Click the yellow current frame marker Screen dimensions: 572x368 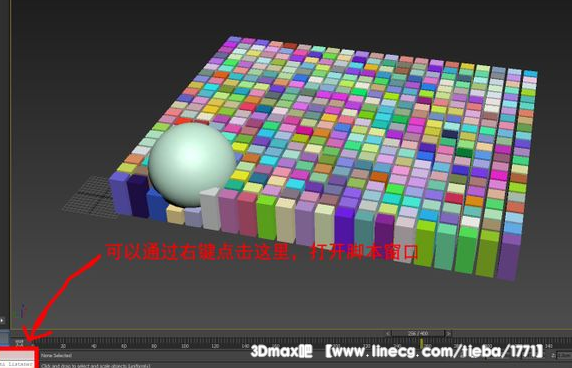tap(422, 344)
